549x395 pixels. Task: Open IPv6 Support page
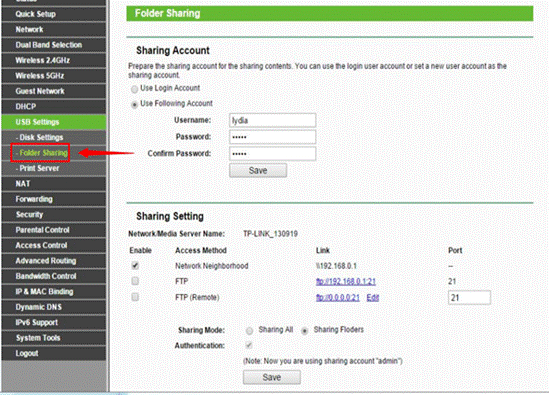coord(54,322)
